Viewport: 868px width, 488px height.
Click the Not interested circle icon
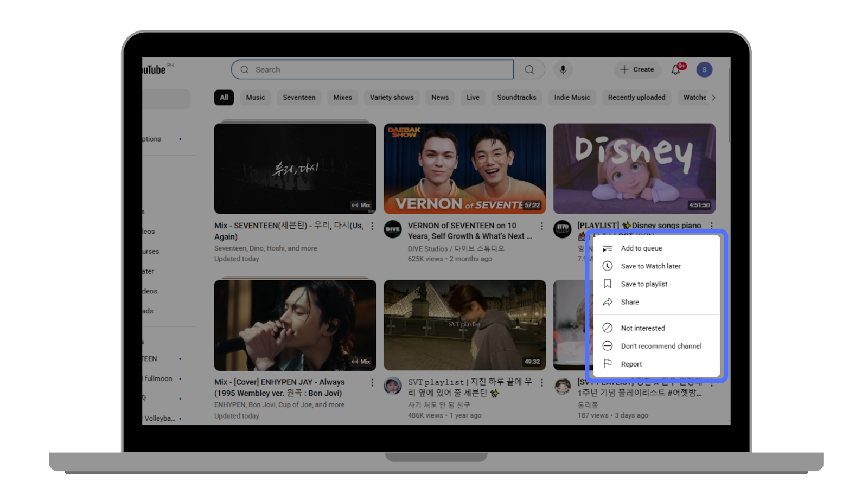click(608, 328)
